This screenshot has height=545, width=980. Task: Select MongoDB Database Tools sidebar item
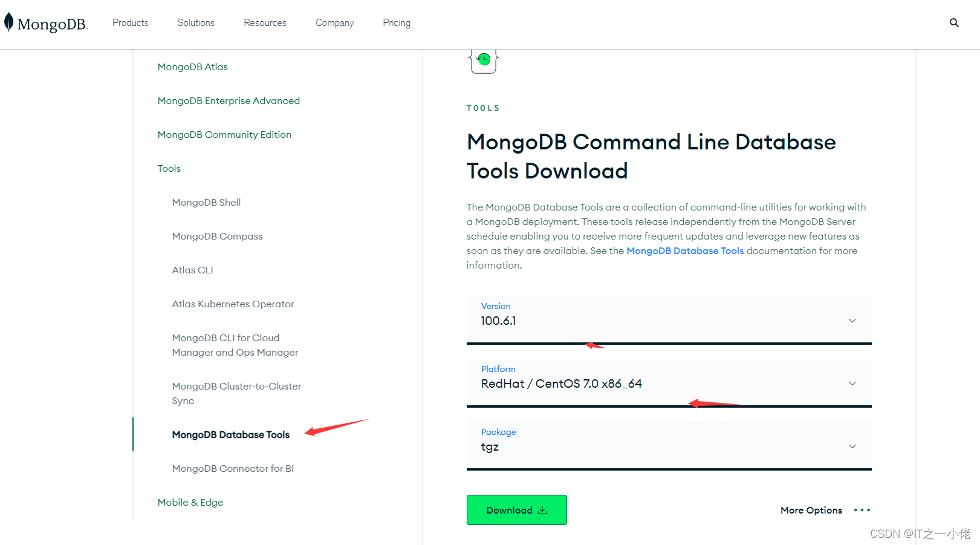pos(231,435)
